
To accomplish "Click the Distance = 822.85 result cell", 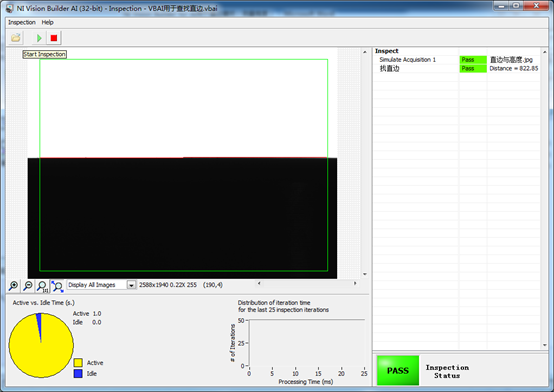I will 513,69.
